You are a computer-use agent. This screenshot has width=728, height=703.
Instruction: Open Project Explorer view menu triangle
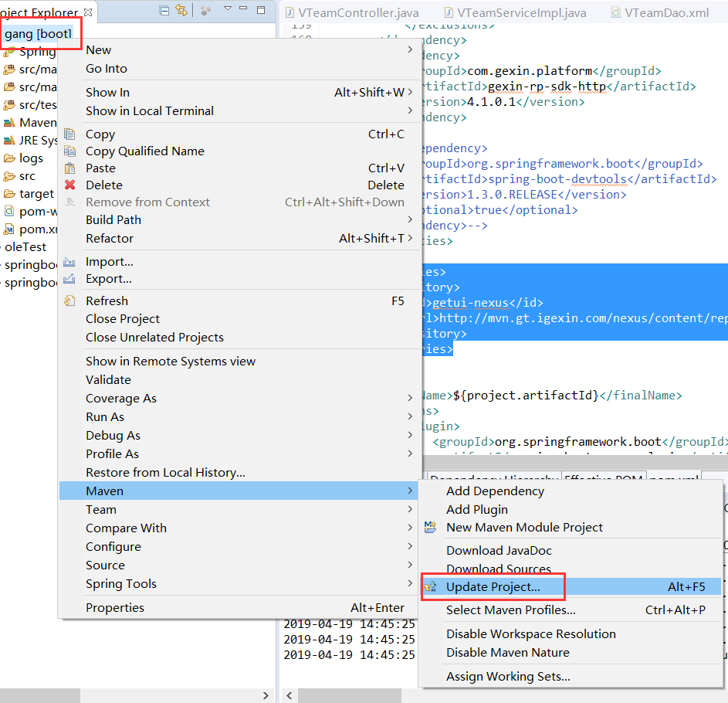point(228,8)
